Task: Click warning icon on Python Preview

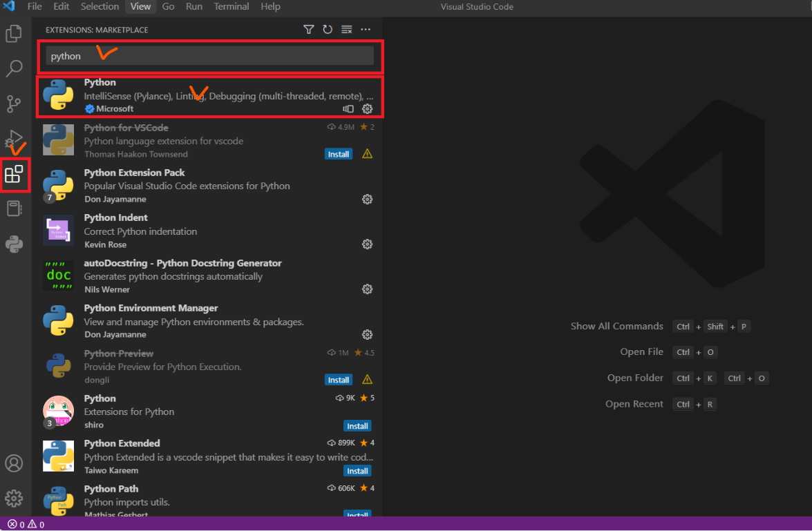Action: pos(367,379)
